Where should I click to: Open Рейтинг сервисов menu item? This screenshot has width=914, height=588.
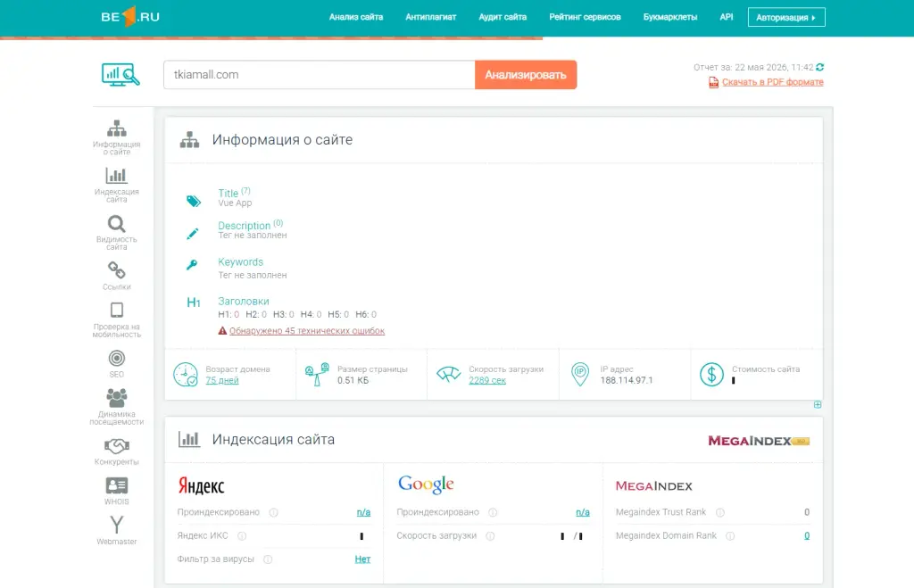tap(585, 17)
